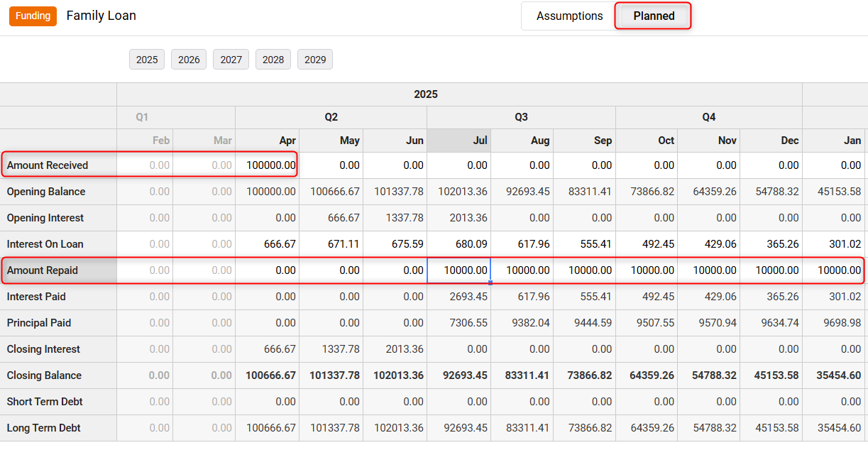Click the Q4 quarter header
This screenshot has height=450, width=868.
pyautogui.click(x=709, y=117)
